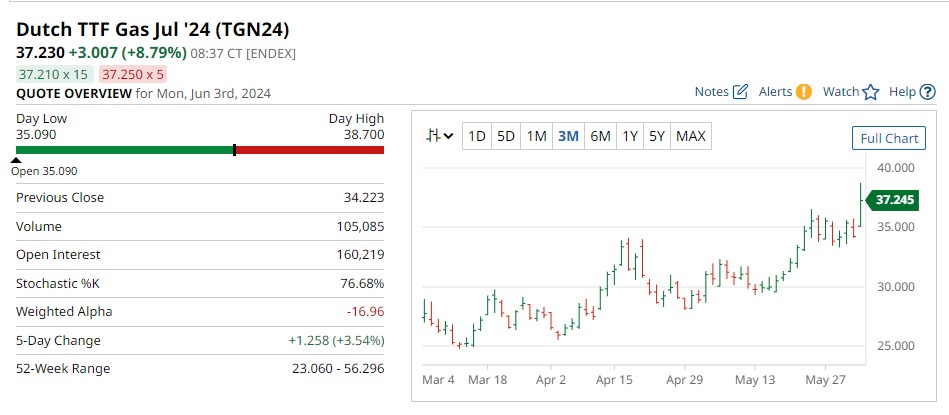
Task: Click the Notes pencil edit icon
Action: click(740, 92)
